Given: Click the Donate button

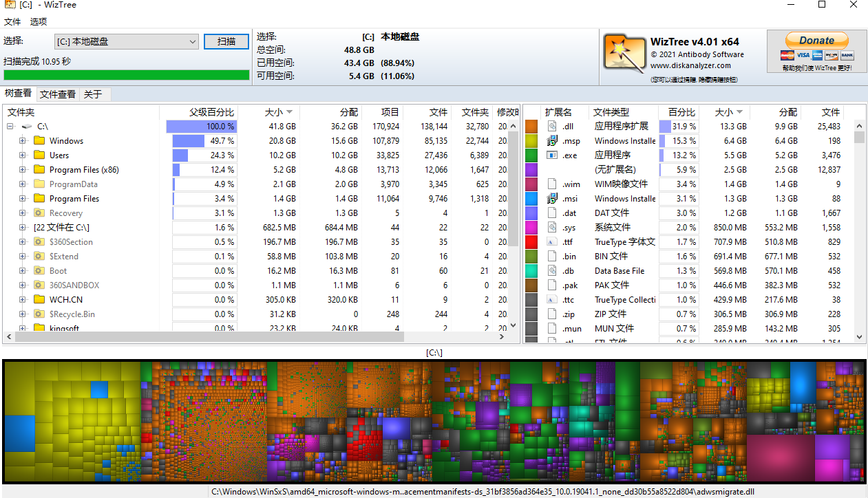Looking at the screenshot, I should [816, 40].
